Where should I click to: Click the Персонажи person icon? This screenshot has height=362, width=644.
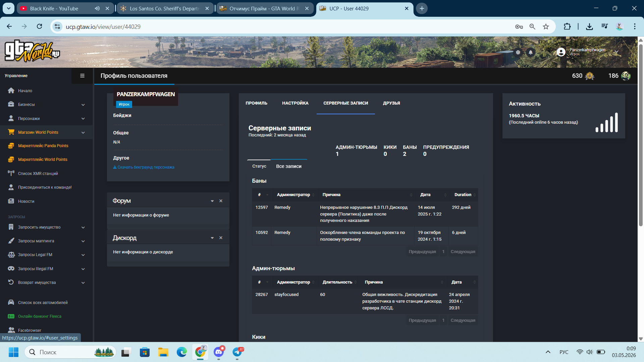[11, 118]
